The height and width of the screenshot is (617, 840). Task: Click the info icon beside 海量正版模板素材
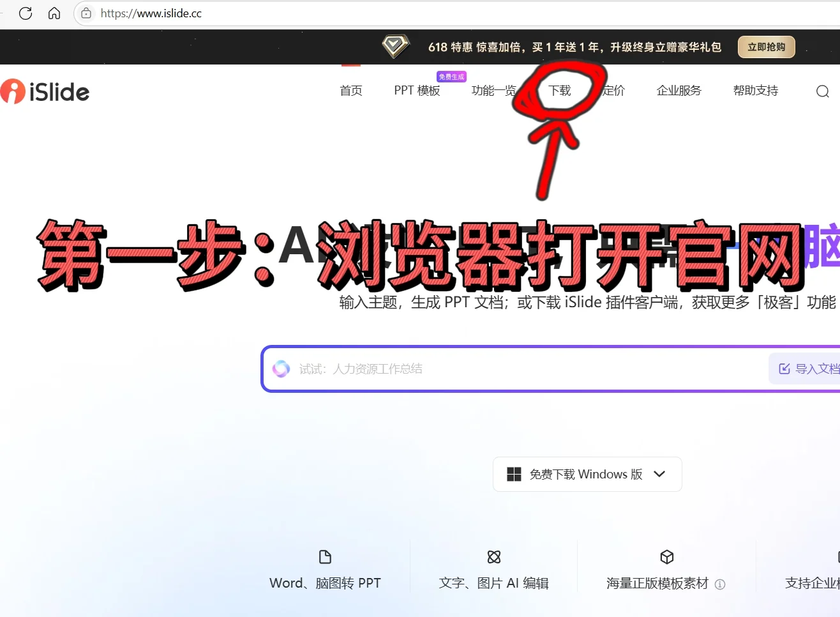click(720, 584)
